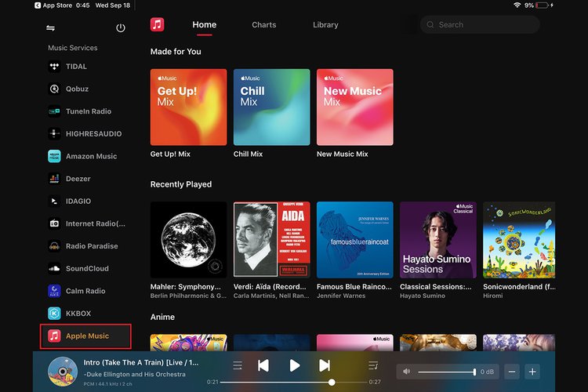Screen dimensions: 588x392
Task: Switch to the Charts tab
Action: click(x=263, y=24)
